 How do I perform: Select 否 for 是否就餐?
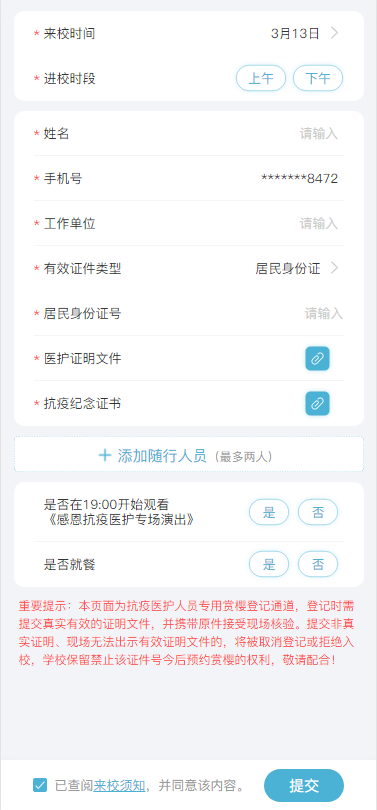coord(318,564)
